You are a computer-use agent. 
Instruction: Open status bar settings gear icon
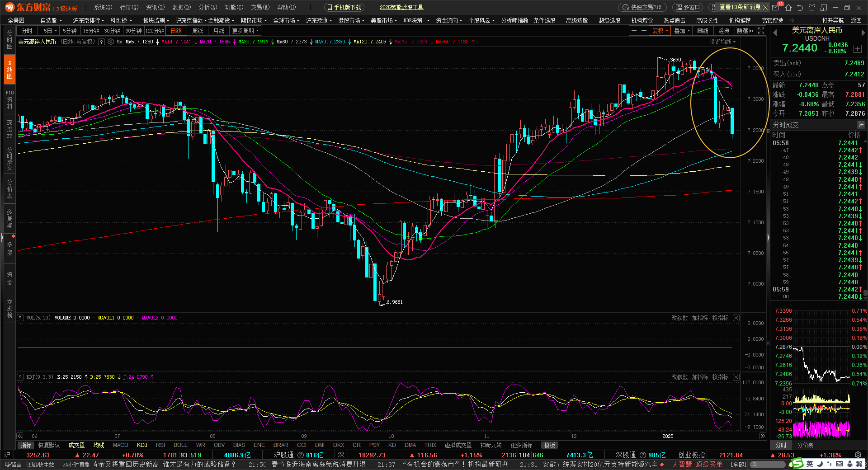pos(858,455)
